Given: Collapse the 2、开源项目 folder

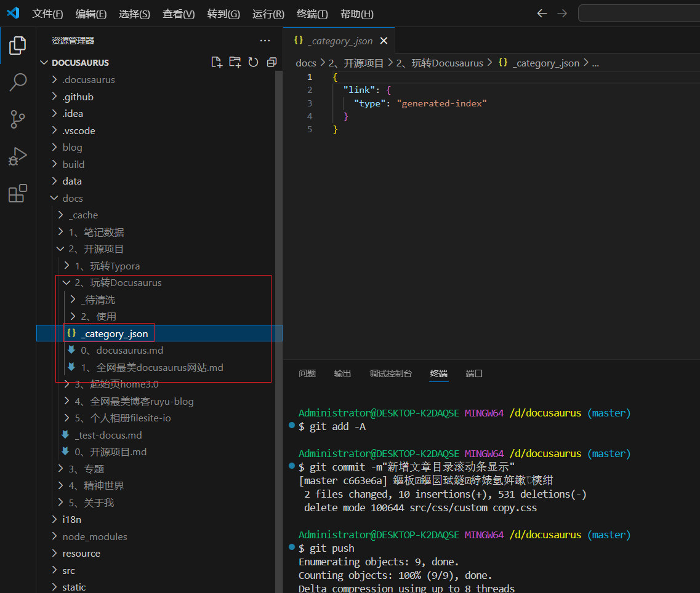Looking at the screenshot, I should (x=97, y=249).
